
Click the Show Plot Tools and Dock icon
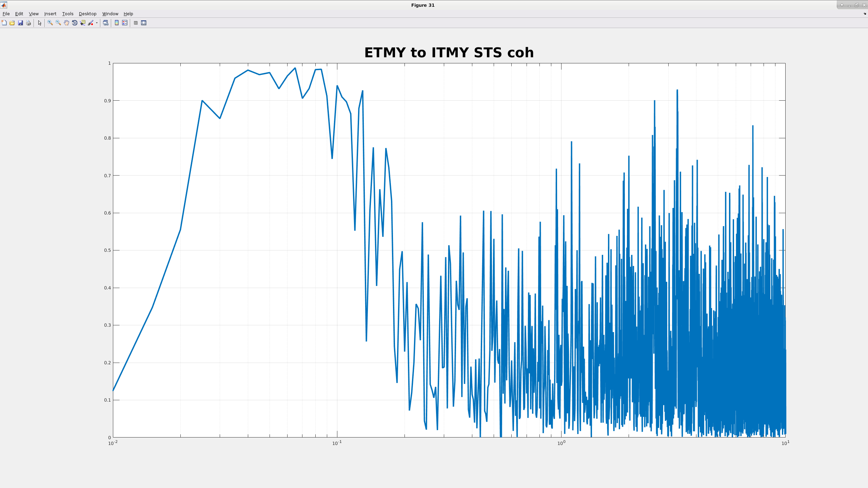144,23
